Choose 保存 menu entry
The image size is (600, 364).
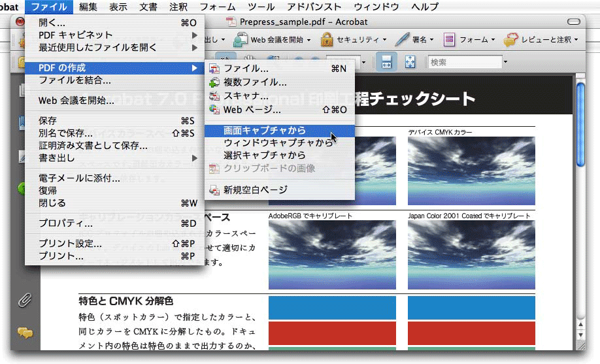coord(114,121)
